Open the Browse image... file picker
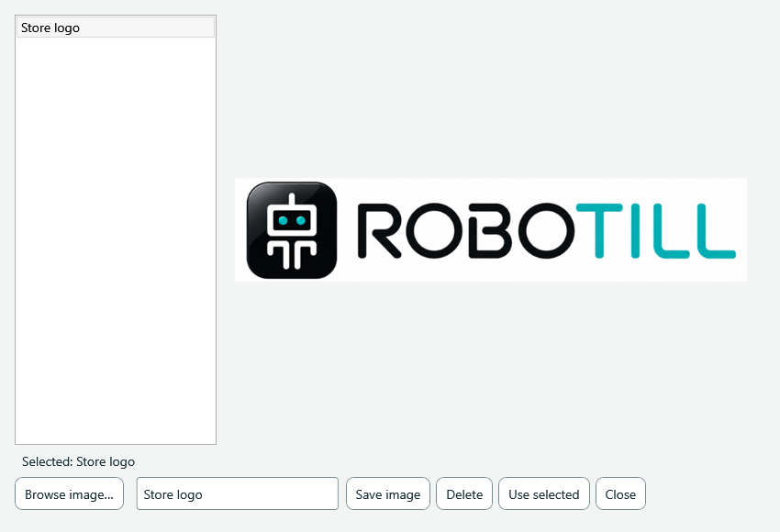This screenshot has width=780, height=532. pos(69,493)
